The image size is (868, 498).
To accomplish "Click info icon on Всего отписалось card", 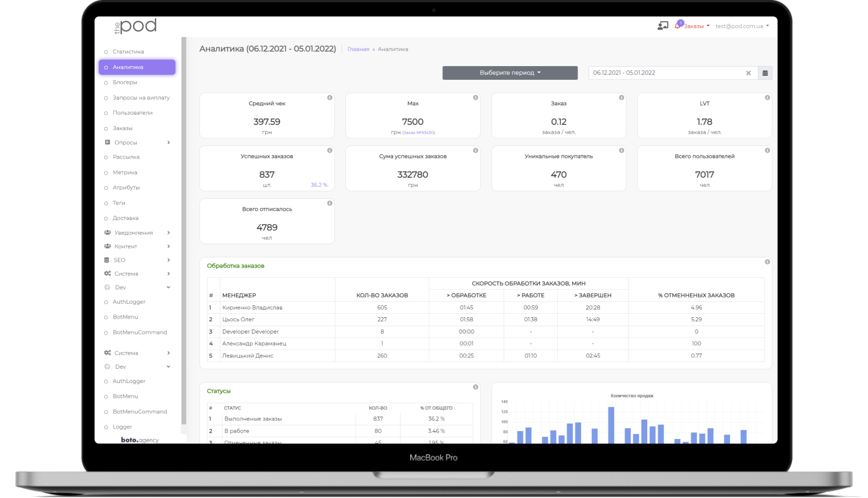I will click(x=330, y=203).
